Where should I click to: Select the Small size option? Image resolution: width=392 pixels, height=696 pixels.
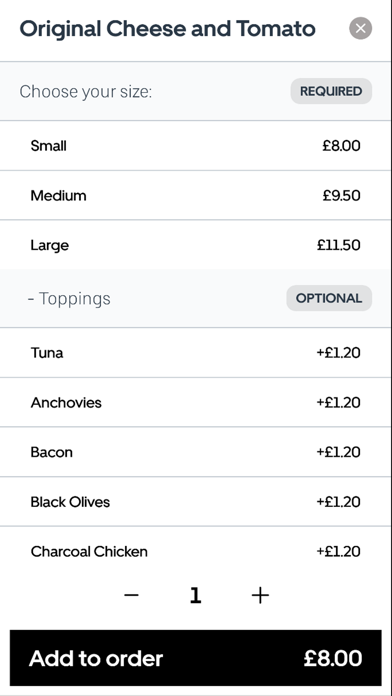tap(195, 146)
